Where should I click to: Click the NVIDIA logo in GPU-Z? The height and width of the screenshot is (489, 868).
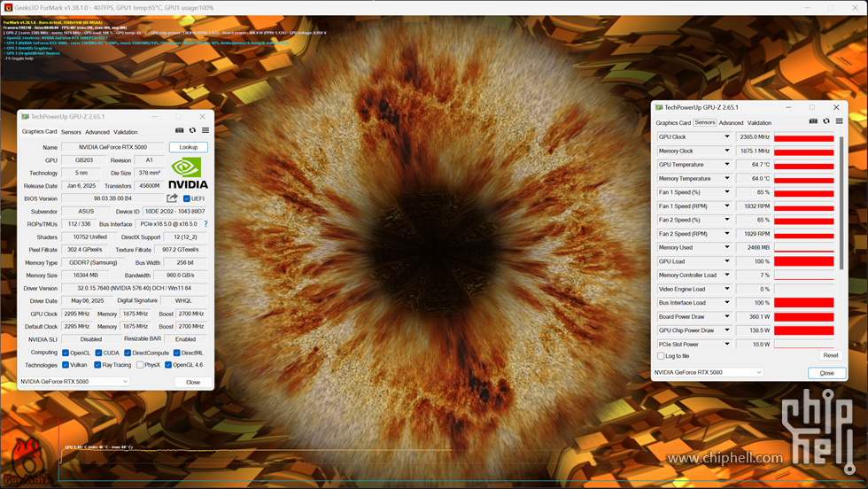point(188,174)
